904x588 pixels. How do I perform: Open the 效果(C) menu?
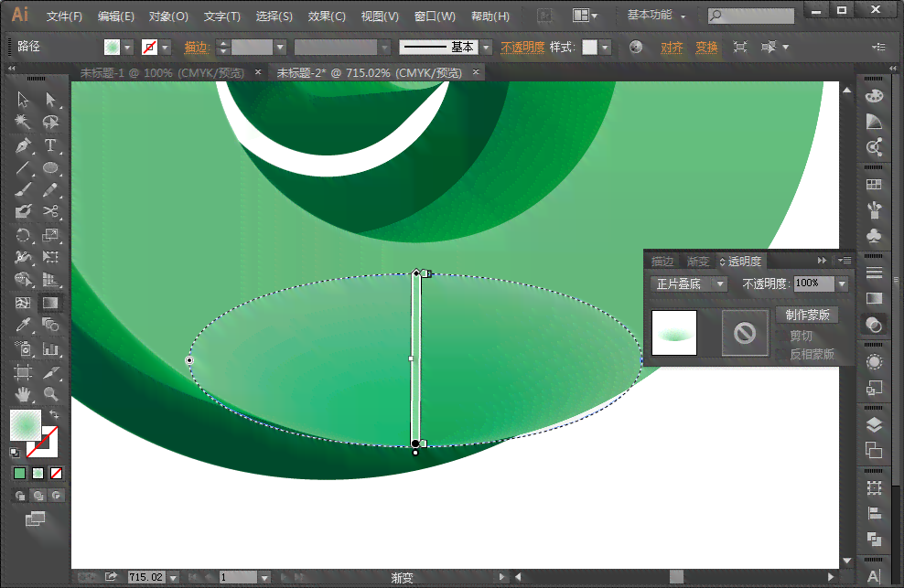[x=327, y=16]
